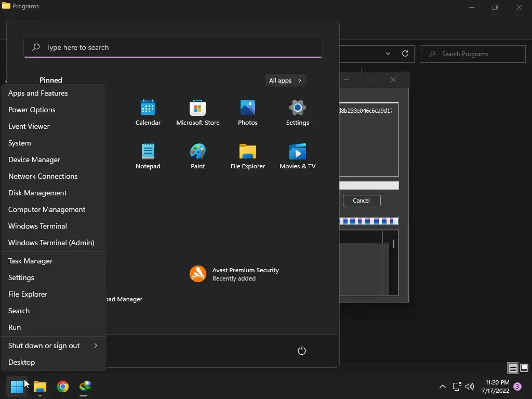Screen dimensions: 532x399
Task: Open the Paint app icon
Action: click(x=198, y=156)
